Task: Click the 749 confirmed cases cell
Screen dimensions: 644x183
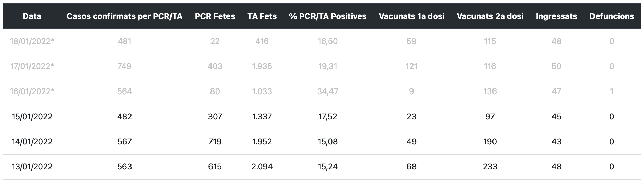Action: (124, 66)
